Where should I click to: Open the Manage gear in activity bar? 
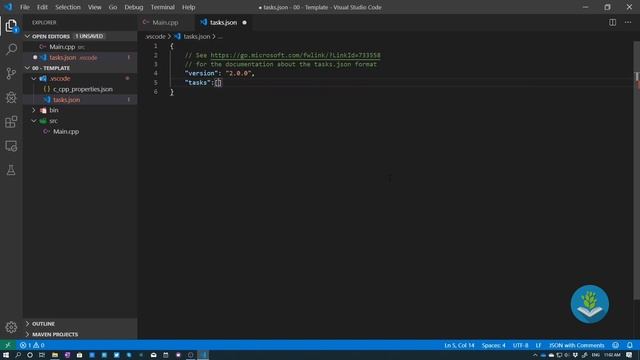(11, 327)
